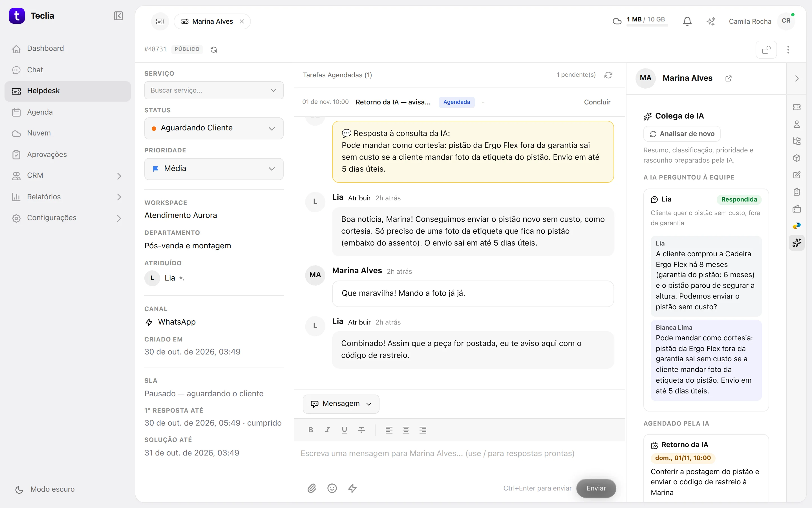Click the unlock padlock icon

[x=766, y=50]
